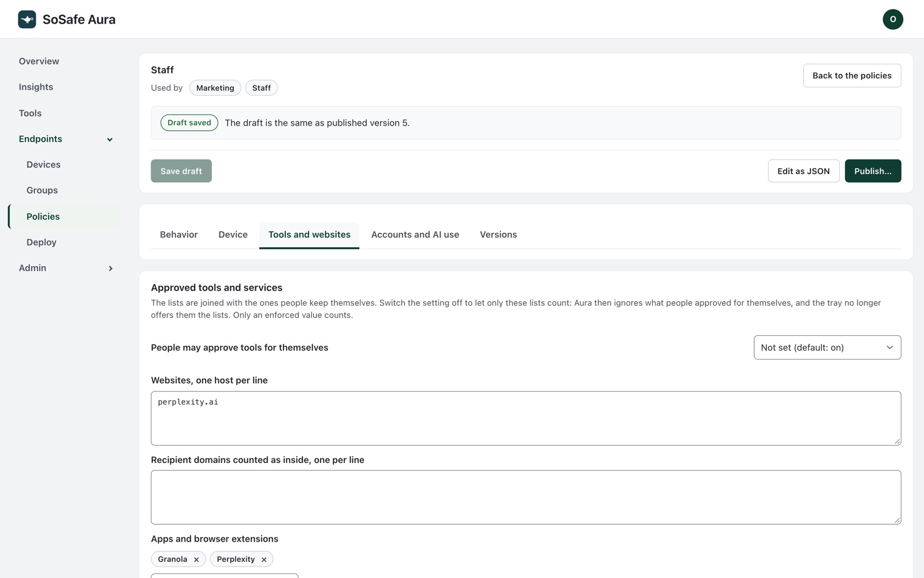
Task: Open the user avatar menu
Action: click(892, 19)
